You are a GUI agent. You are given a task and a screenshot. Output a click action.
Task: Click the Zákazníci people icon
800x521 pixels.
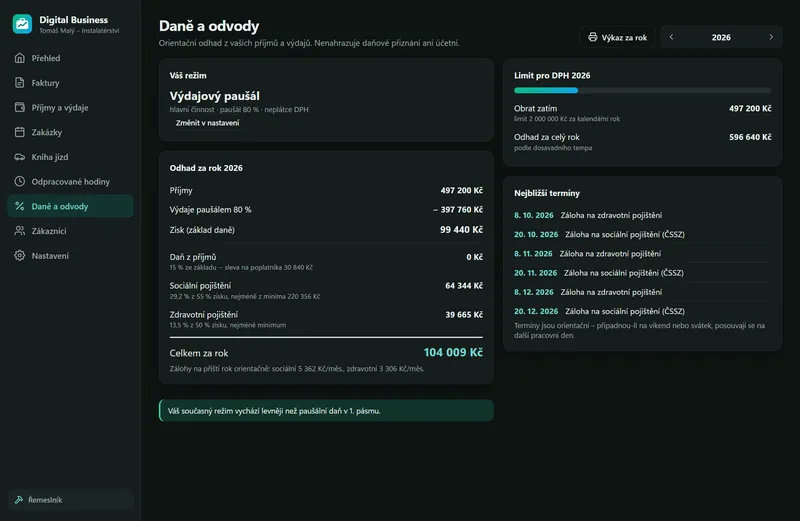point(19,231)
